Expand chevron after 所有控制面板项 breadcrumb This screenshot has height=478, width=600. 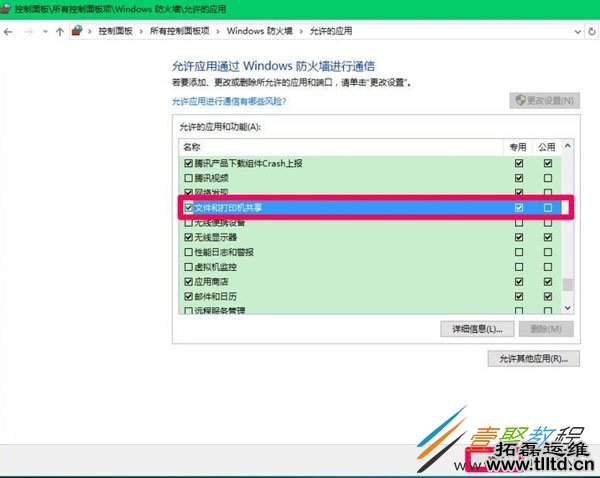coord(218,31)
